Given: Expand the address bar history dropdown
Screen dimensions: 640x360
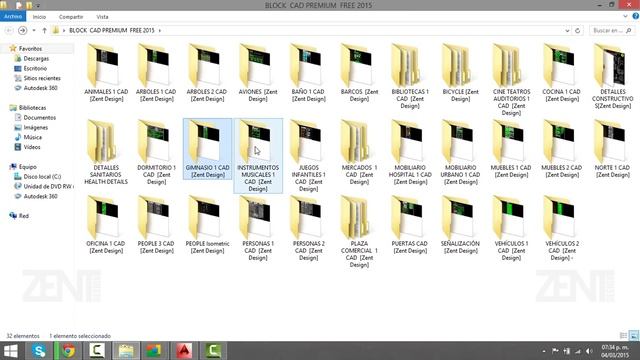Looking at the screenshot, I should 567,31.
